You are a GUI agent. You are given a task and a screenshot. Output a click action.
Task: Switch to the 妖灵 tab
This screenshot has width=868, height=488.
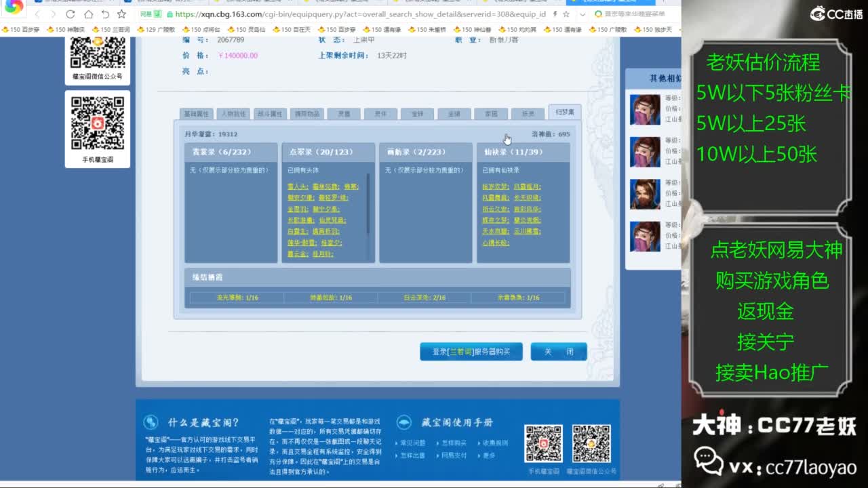(x=527, y=114)
